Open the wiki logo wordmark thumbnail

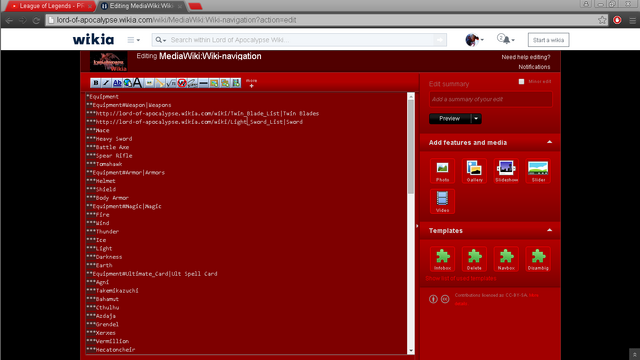pyautogui.click(x=109, y=62)
